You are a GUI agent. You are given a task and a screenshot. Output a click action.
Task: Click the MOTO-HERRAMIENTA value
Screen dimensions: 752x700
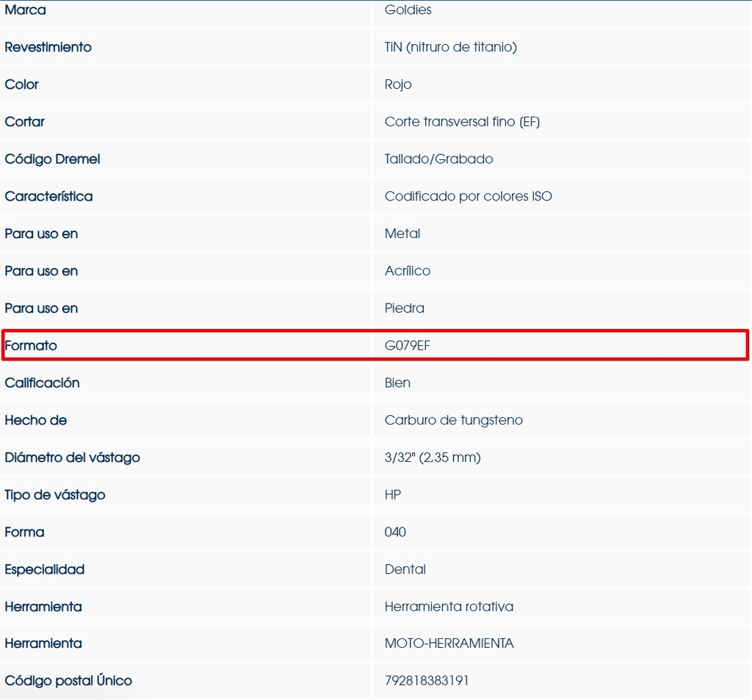(x=449, y=643)
